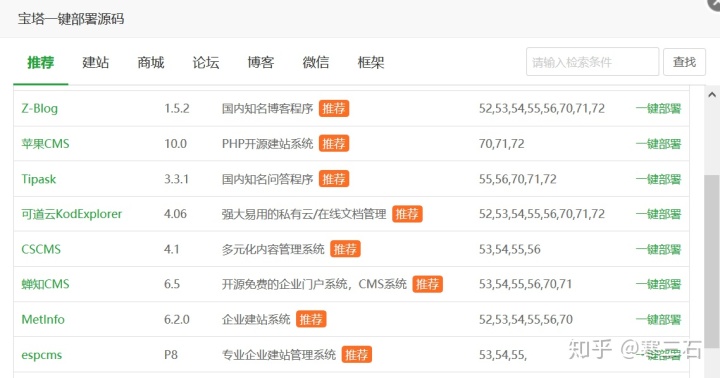The width and height of the screenshot is (720, 378).
Task: Click CSCMS version 4.1
Action: (171, 249)
